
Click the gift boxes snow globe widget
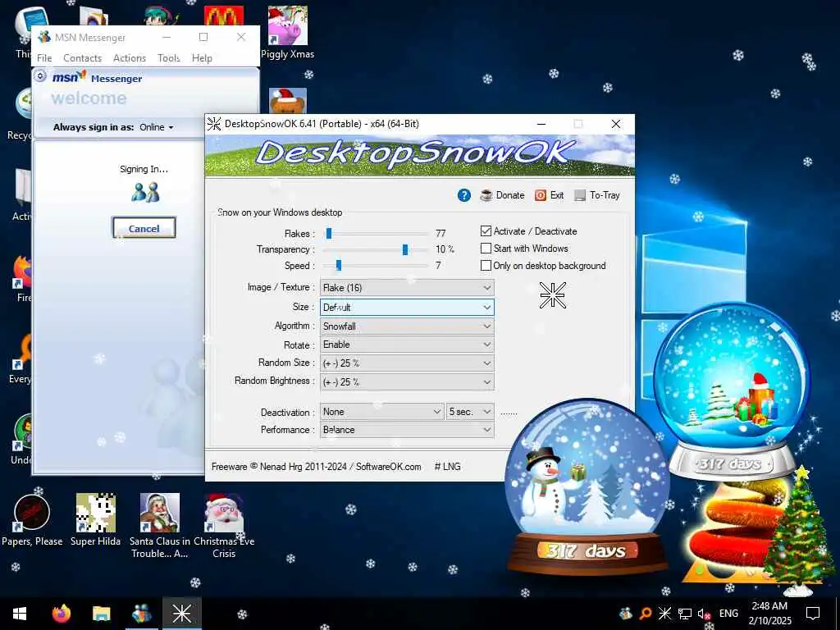[732, 391]
